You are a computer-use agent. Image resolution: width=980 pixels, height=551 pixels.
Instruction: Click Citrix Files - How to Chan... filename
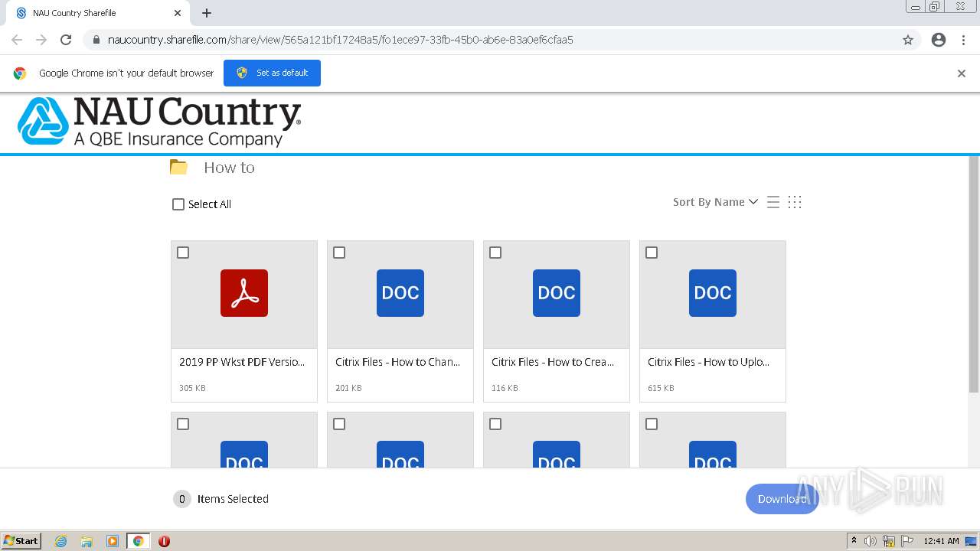[x=398, y=362]
